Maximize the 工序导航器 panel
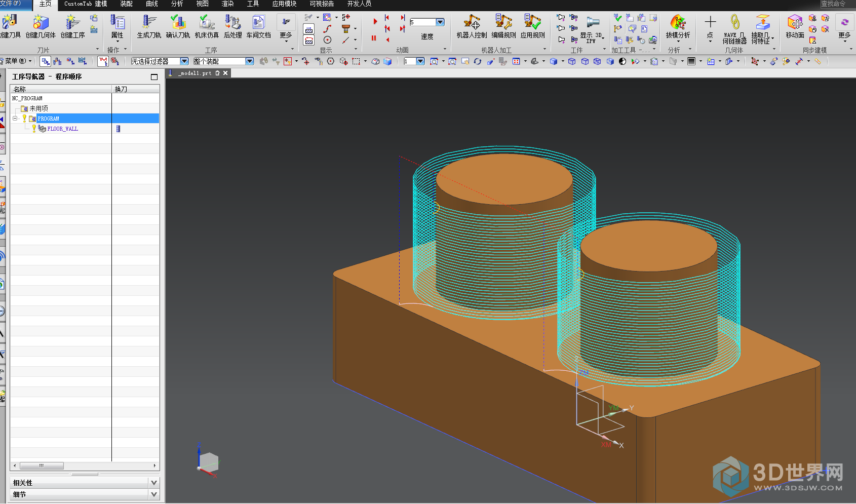 [x=154, y=77]
